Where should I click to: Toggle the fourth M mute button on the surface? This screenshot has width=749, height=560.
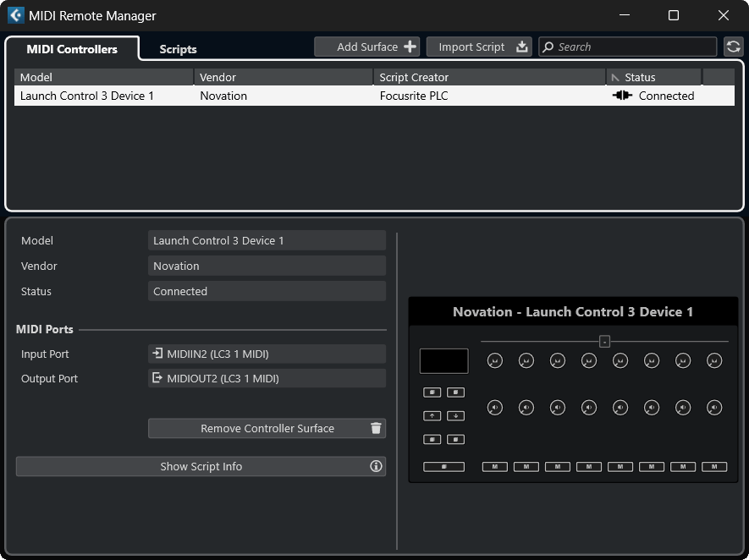coord(589,467)
